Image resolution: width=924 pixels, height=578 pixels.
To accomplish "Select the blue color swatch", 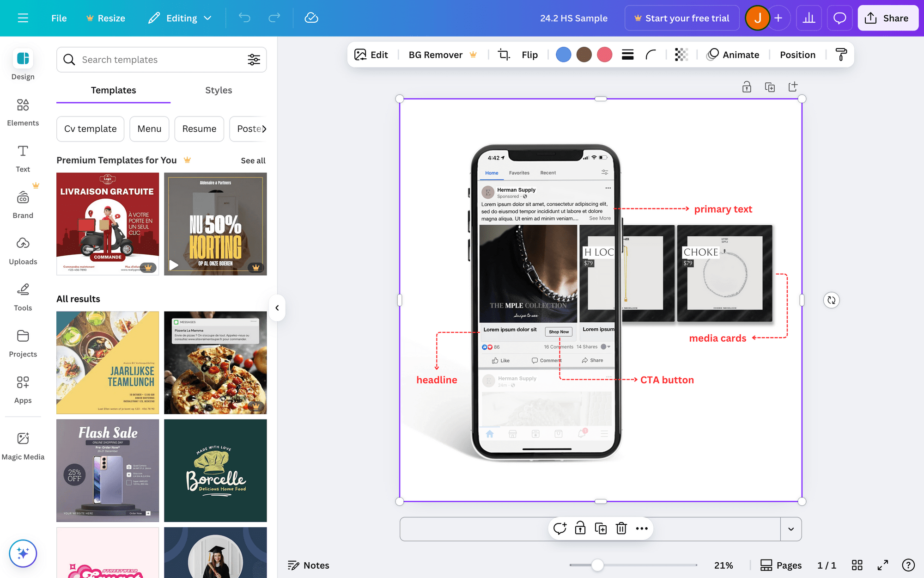I will 563,55.
